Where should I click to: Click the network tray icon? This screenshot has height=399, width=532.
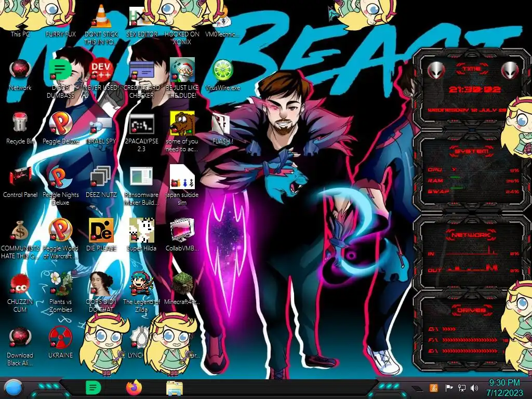click(462, 388)
